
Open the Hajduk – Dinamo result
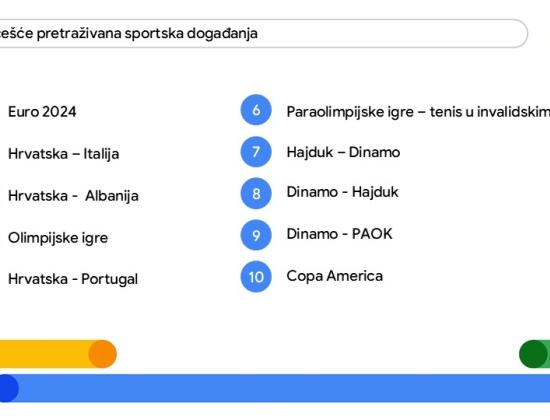click(343, 152)
